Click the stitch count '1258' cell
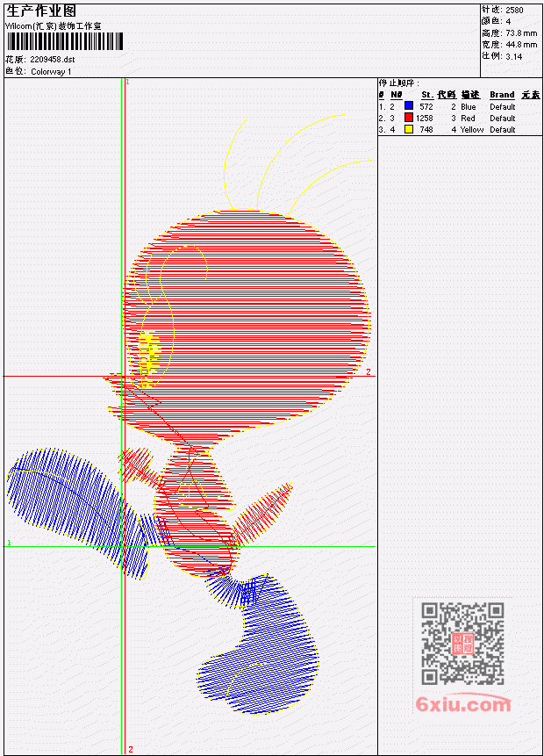This screenshot has height=756, width=544. tap(424, 119)
